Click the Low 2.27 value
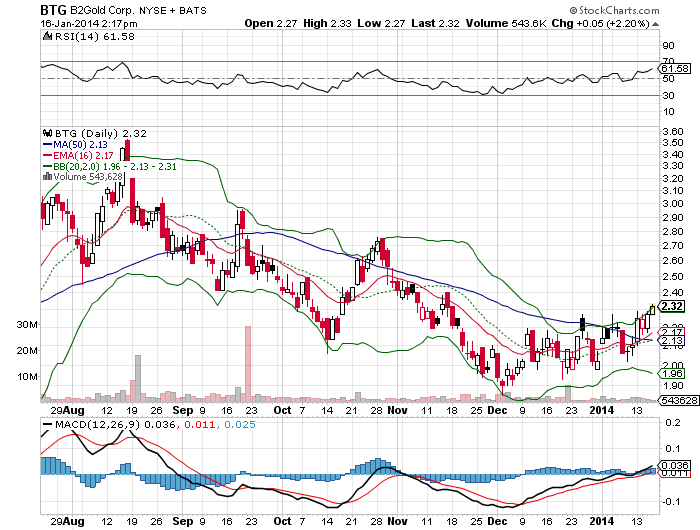Screen dimensions: 700x530 pos(381,23)
